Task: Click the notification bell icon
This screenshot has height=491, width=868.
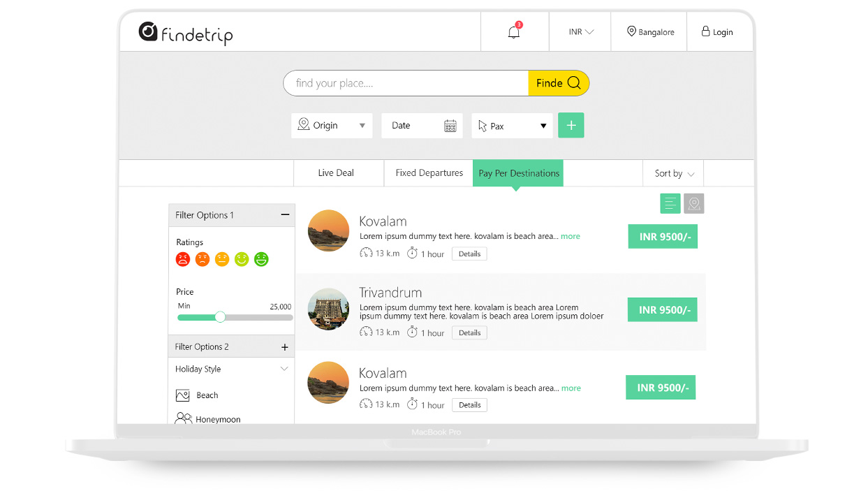Action: [514, 32]
